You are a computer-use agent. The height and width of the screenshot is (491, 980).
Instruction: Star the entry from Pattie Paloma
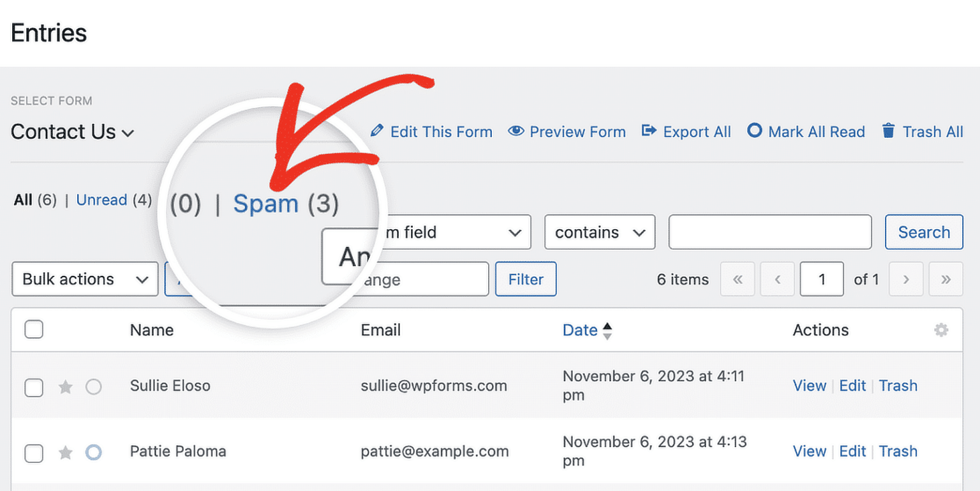point(65,453)
